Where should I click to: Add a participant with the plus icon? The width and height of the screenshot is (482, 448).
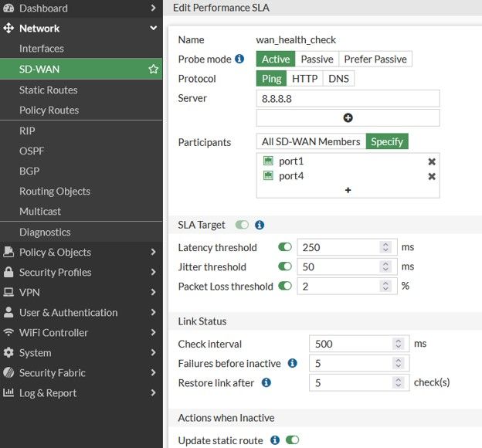[x=348, y=190]
